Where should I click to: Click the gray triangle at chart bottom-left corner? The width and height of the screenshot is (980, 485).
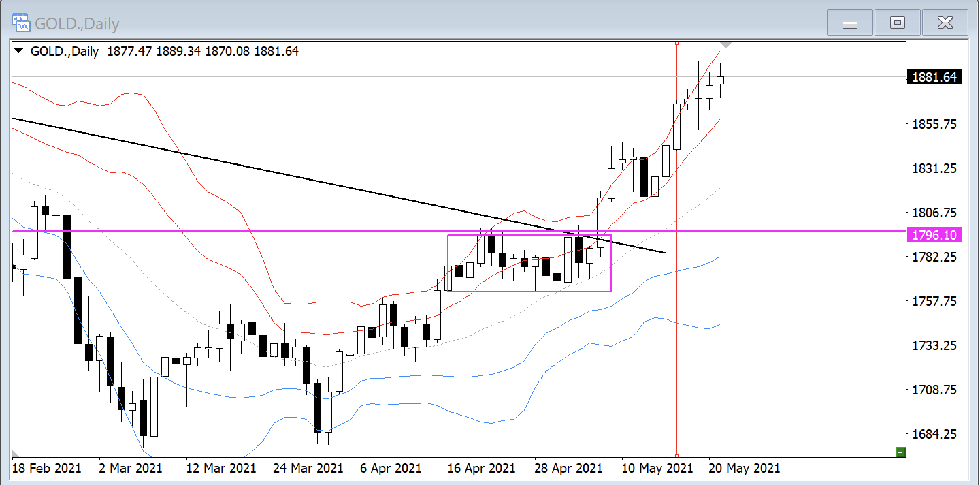point(16,454)
